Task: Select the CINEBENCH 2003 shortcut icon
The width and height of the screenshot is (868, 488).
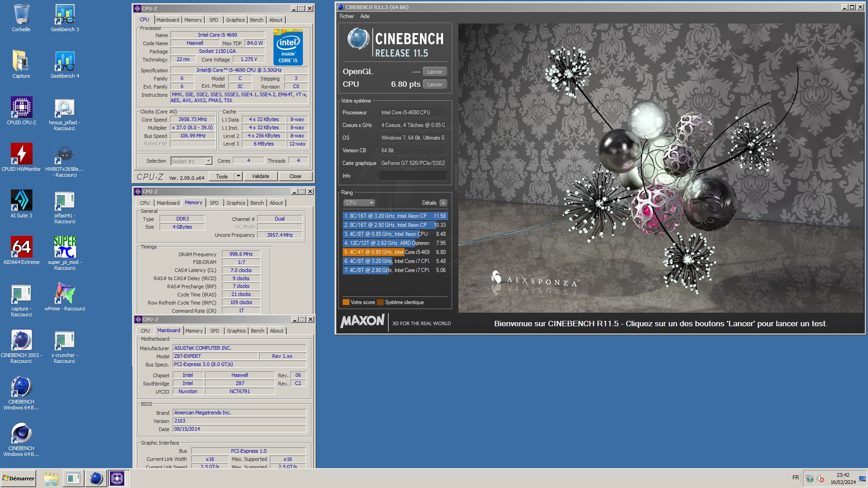Action: pos(21,347)
